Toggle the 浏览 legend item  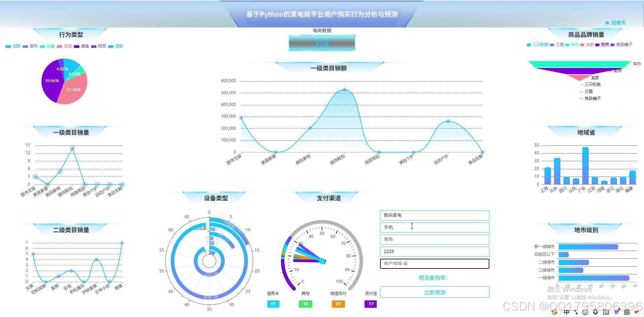(x=64, y=46)
